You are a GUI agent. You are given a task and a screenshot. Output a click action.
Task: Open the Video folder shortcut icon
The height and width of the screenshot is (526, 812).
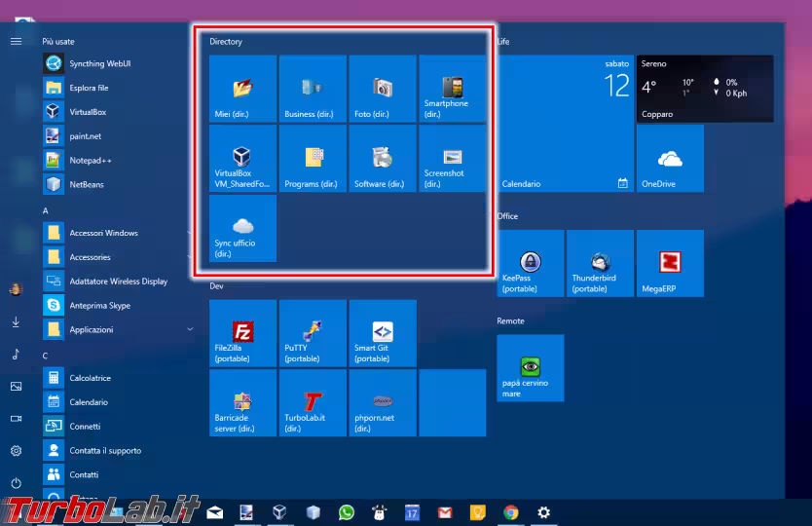coord(16,419)
